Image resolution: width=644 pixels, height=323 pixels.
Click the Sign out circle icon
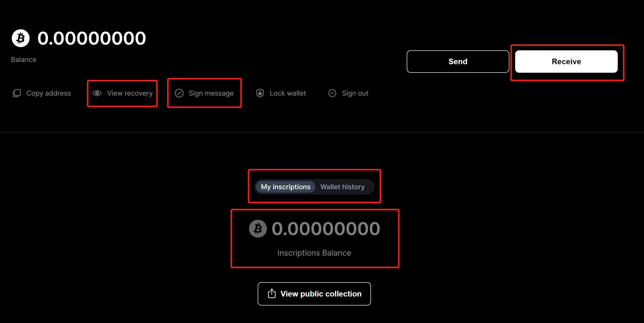(x=333, y=93)
